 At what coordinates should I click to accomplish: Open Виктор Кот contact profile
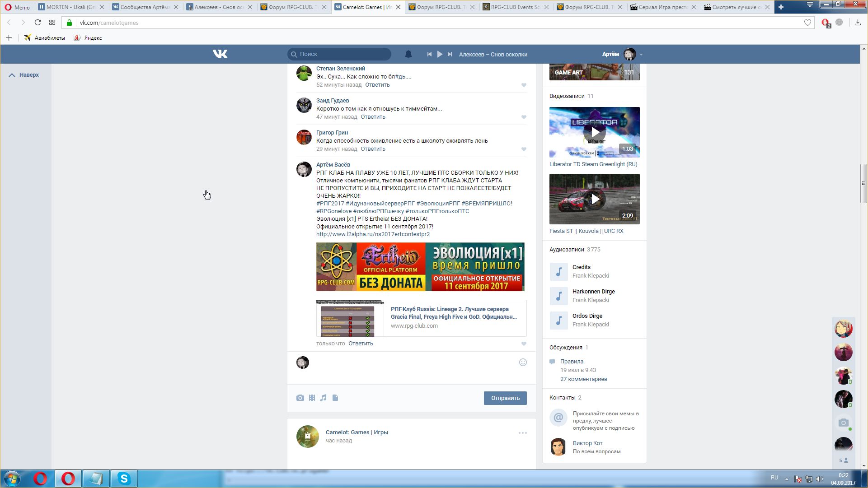(x=587, y=443)
